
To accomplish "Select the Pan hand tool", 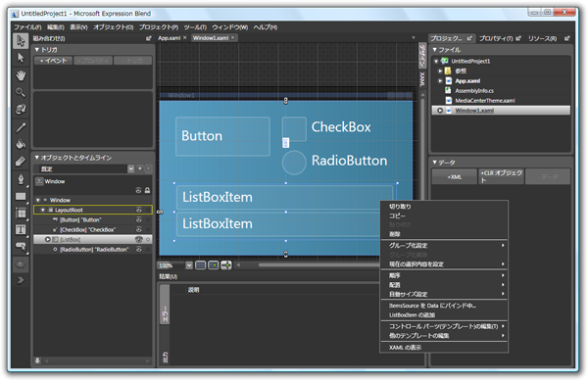I will click(21, 75).
